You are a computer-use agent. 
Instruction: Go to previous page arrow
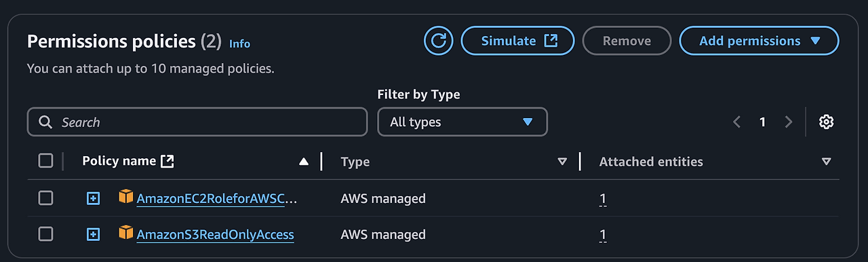[737, 122]
